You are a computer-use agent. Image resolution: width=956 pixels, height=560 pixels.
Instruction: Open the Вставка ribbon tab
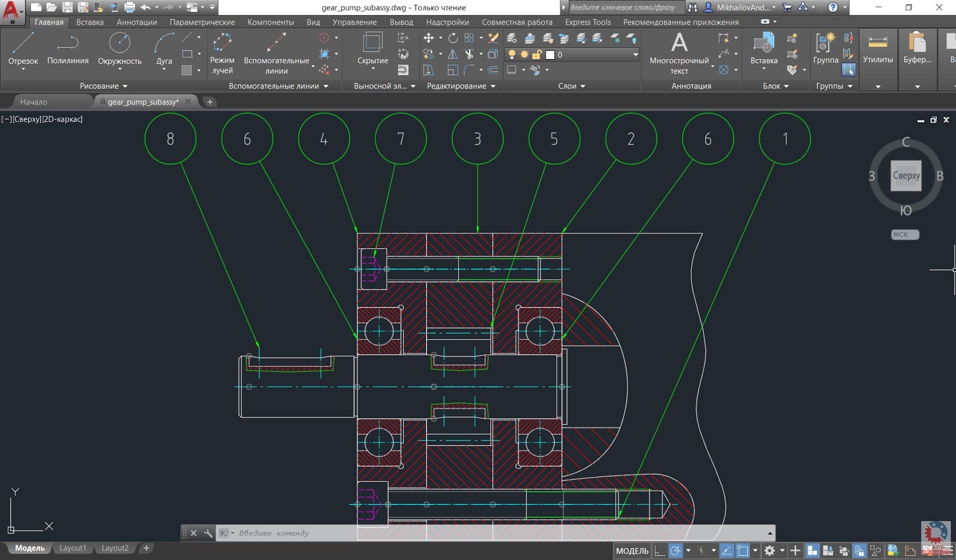[x=90, y=22]
